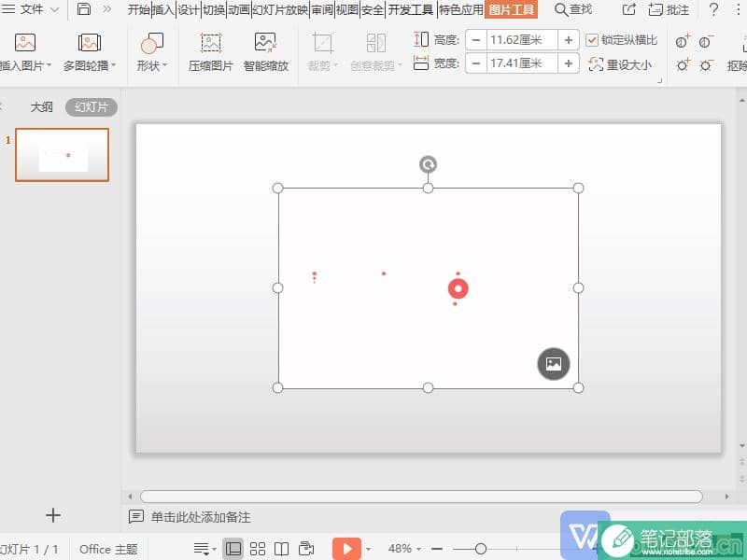Screen dimensions: 747x560
Task: Click the horizontal scrollbar
Action: [421, 497]
